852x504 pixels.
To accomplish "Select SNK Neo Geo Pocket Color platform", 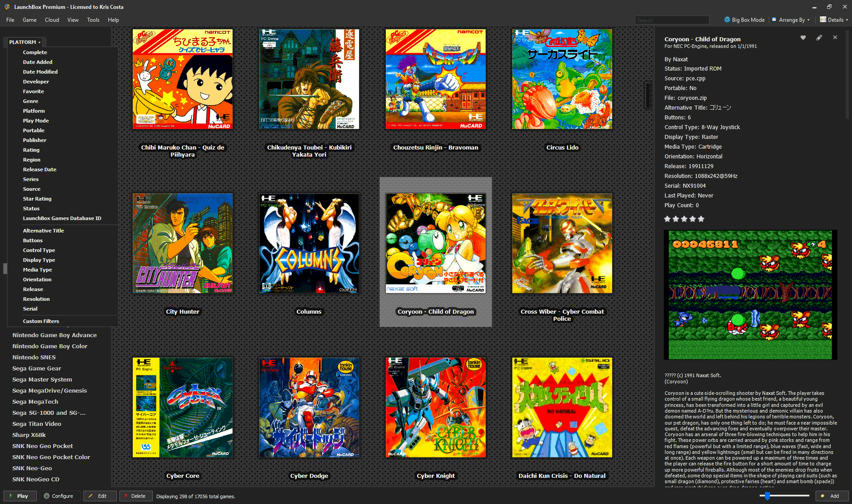I will [51, 457].
